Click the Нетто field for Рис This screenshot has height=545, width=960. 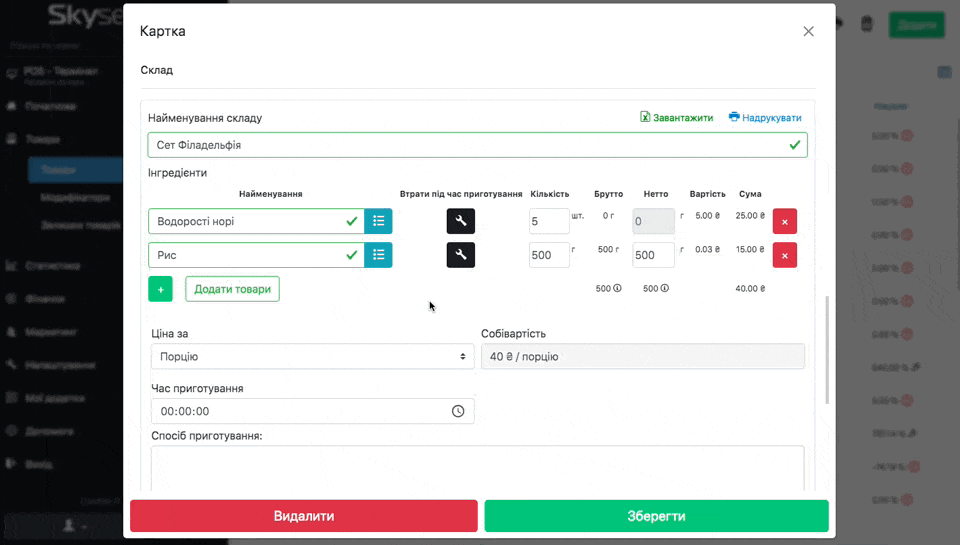(x=652, y=255)
